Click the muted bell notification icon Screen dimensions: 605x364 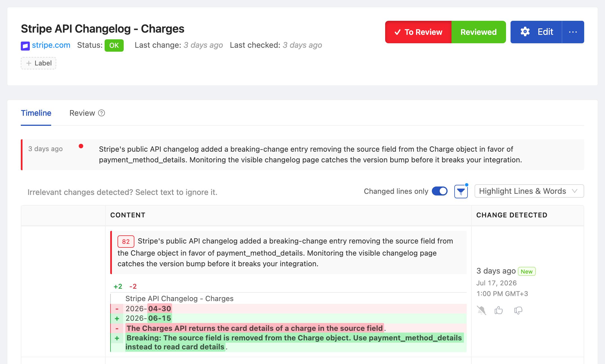[x=481, y=310]
